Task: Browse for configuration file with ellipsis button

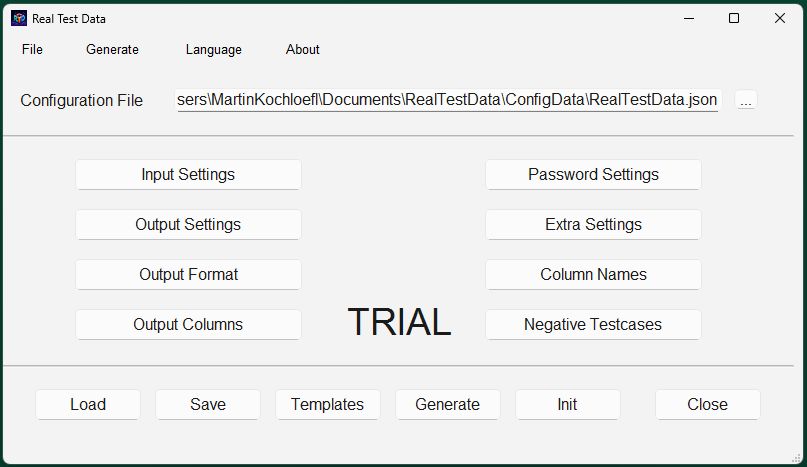Action: coord(746,100)
